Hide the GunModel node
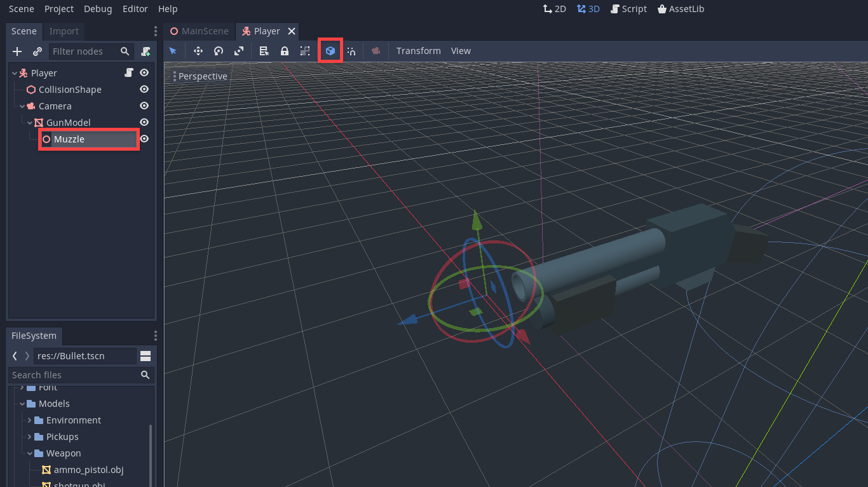 [x=144, y=123]
